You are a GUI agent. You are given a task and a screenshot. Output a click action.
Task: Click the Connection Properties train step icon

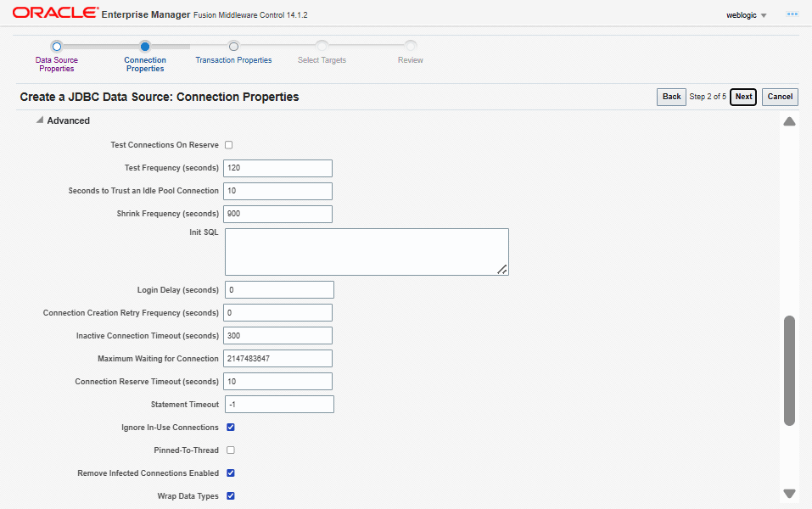tap(145, 47)
